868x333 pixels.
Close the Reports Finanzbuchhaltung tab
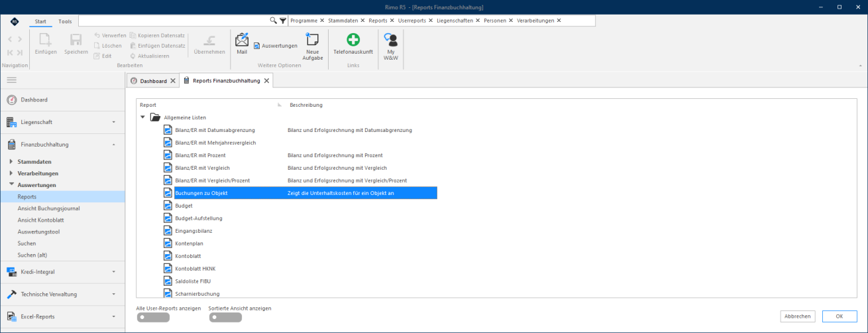(x=266, y=81)
